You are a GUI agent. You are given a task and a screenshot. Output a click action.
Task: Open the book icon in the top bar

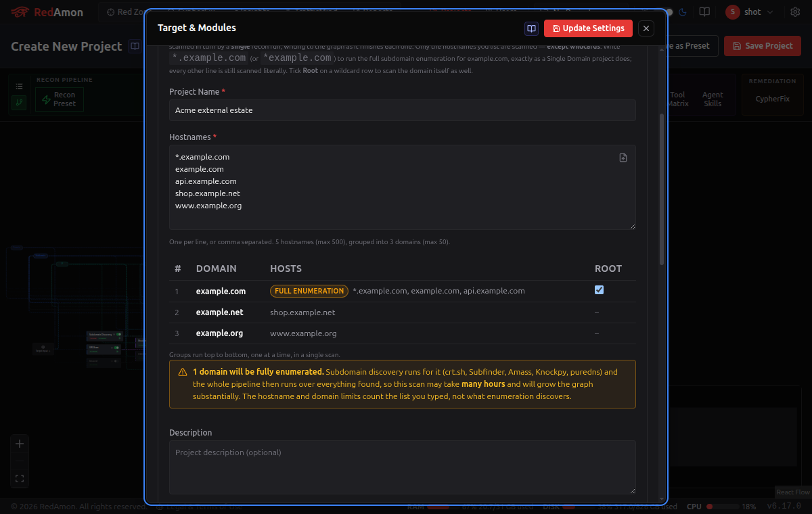[704, 11]
